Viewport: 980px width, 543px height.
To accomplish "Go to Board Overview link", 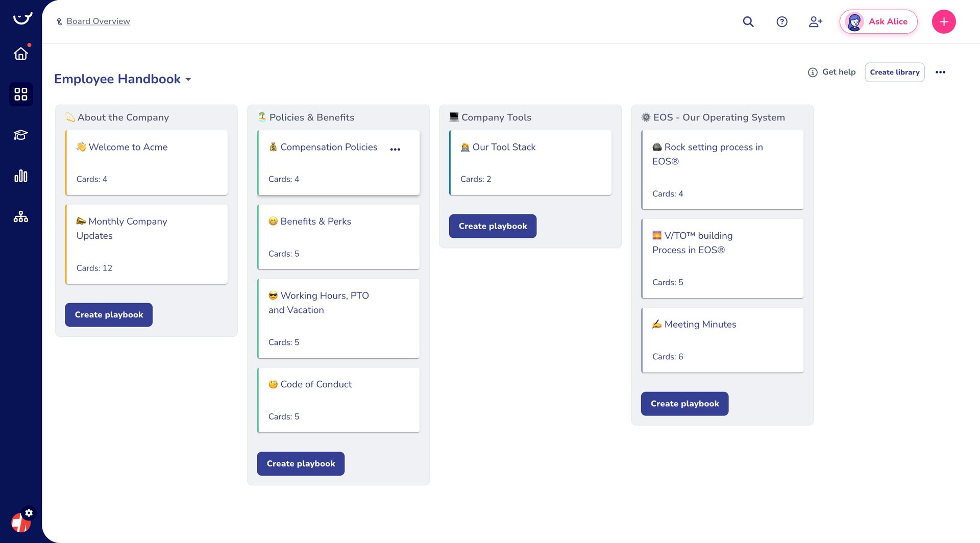I will pos(98,21).
